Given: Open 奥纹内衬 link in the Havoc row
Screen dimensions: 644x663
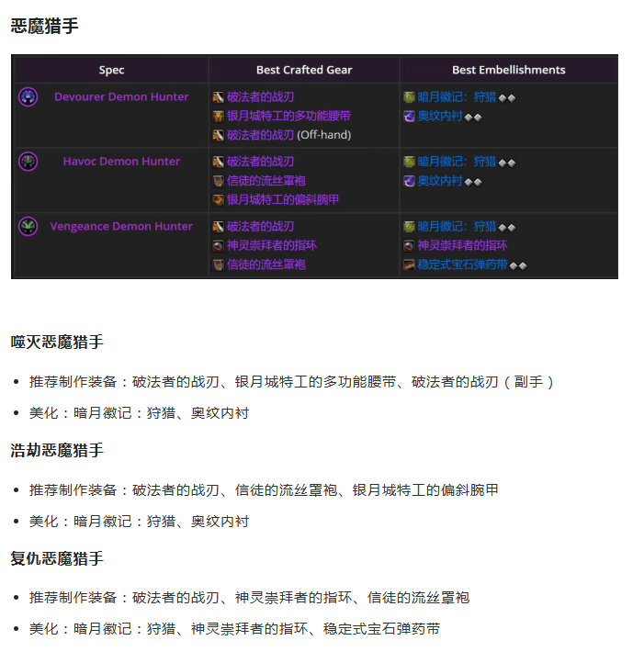Looking at the screenshot, I should click(439, 181).
